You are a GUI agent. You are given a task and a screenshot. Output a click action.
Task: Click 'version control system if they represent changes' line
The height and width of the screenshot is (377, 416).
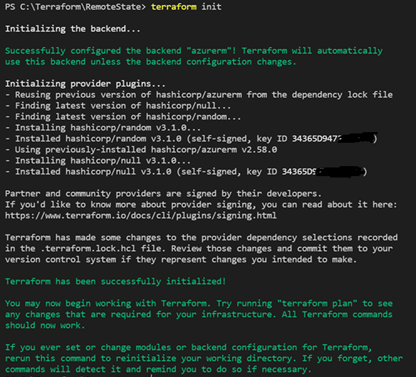(x=181, y=259)
